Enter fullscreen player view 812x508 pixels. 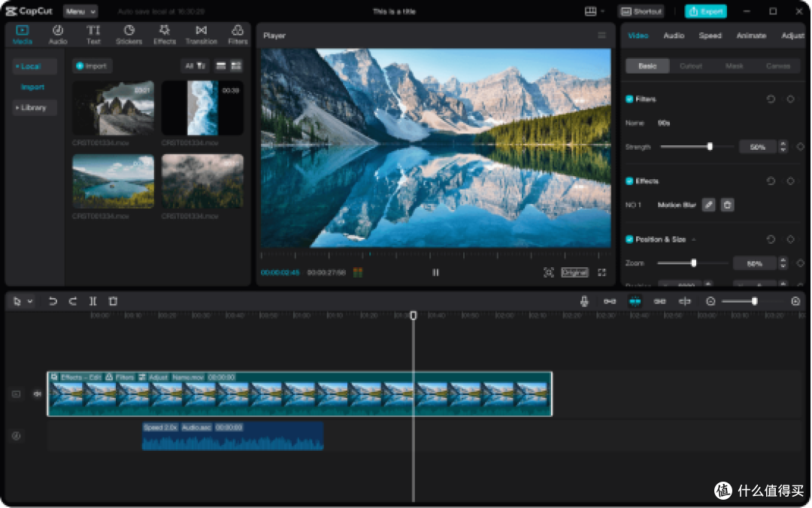pos(601,272)
